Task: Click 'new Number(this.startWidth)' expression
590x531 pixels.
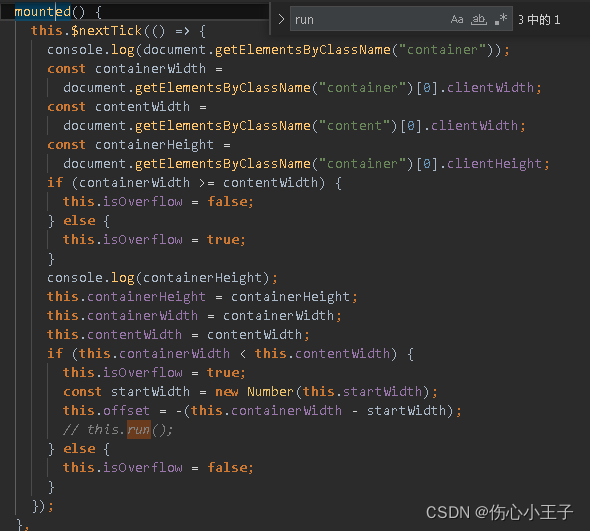Action: tap(322, 392)
